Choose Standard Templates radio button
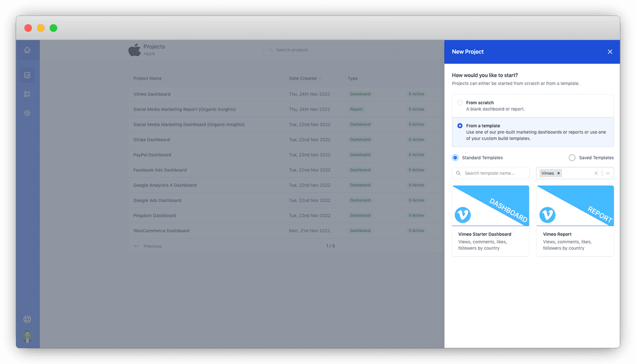The image size is (636, 364). pos(455,157)
